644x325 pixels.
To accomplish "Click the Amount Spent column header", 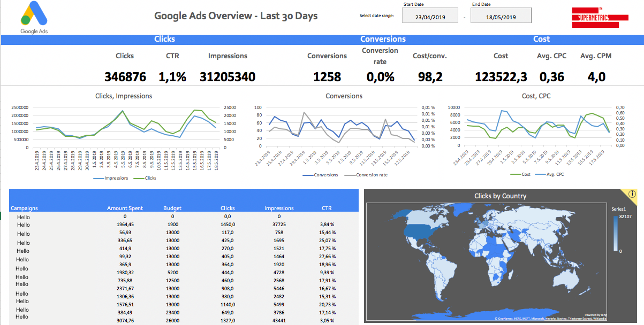I will 124,208.
